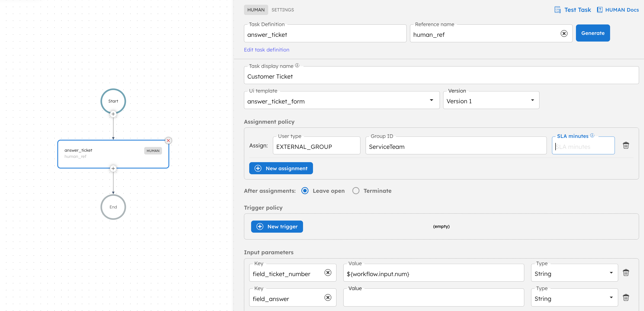Viewport: 644px width, 311px height.
Task: Select the Start node
Action: point(113,101)
